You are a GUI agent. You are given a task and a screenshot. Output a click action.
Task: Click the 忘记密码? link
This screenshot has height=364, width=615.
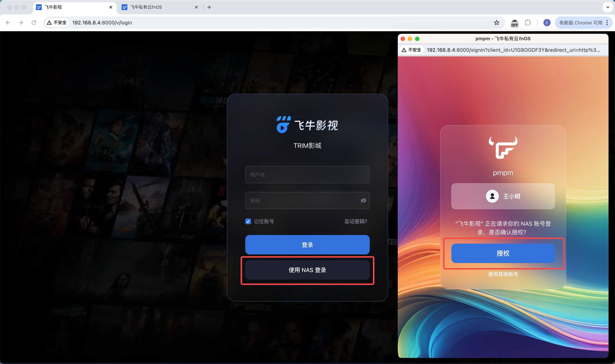tap(356, 221)
